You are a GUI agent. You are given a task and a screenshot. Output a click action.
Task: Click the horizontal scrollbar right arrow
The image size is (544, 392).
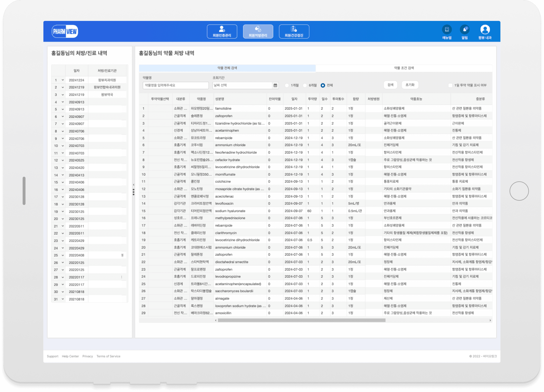pos(490,320)
